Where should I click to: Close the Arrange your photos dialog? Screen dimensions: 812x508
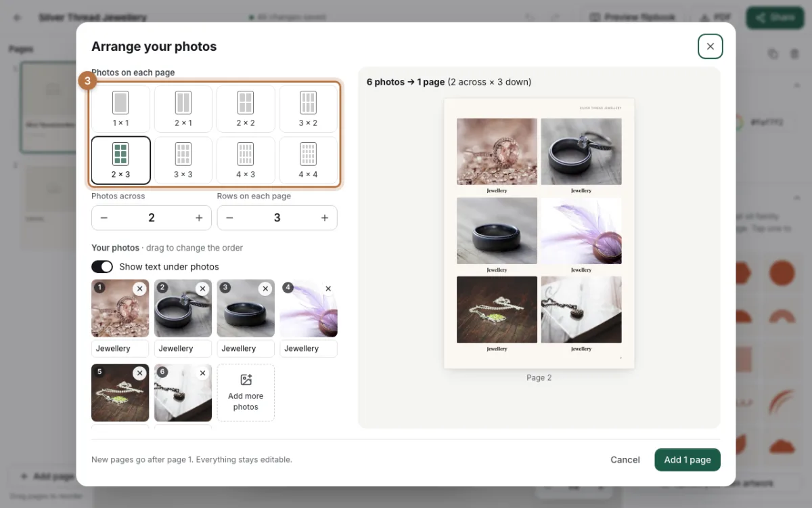[710, 47]
